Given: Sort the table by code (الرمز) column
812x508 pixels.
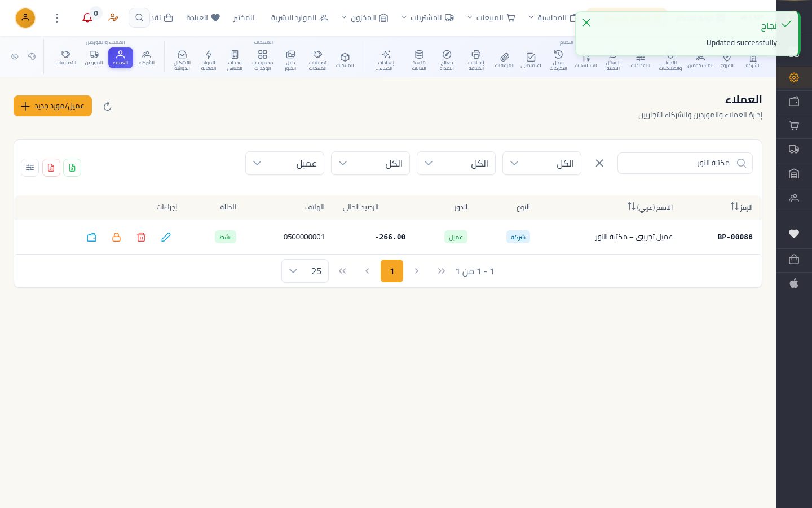Looking at the screenshot, I should [x=742, y=207].
